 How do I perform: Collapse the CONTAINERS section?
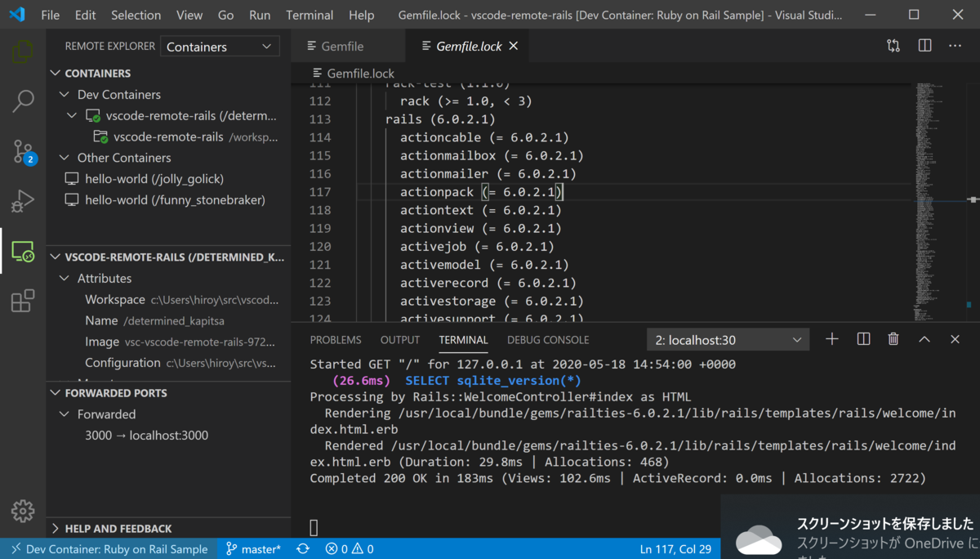[56, 73]
